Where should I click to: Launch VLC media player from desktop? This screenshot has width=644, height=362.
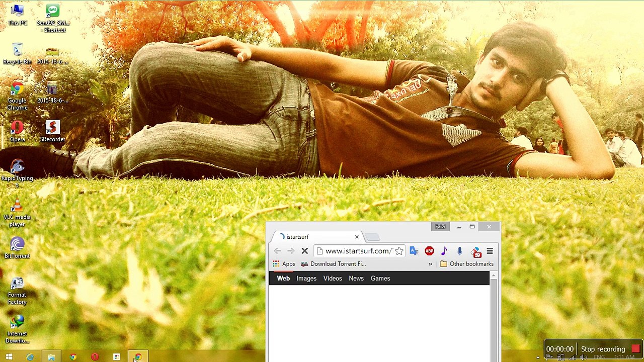[17, 213]
